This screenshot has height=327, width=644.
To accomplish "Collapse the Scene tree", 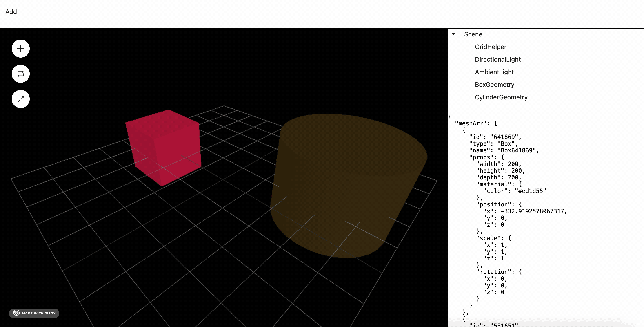I will pyautogui.click(x=453, y=34).
